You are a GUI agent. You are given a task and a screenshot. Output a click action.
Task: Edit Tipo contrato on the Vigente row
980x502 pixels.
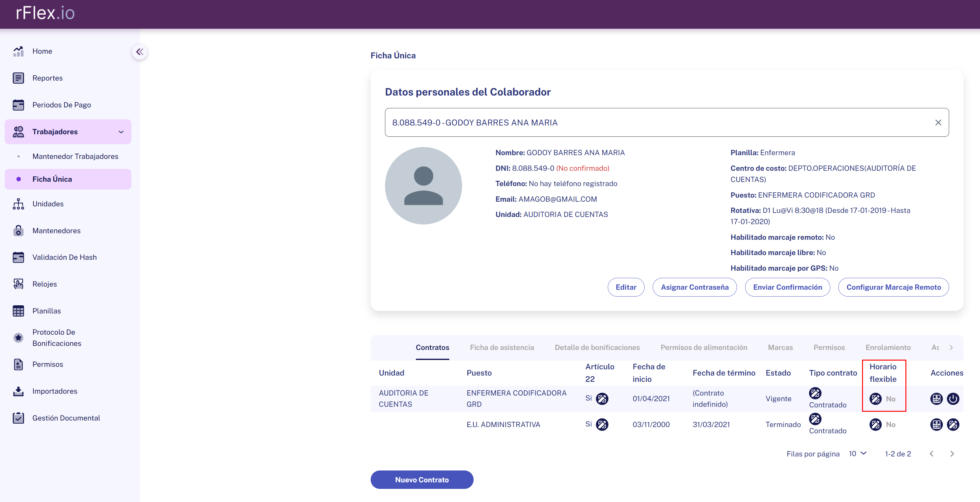(815, 393)
